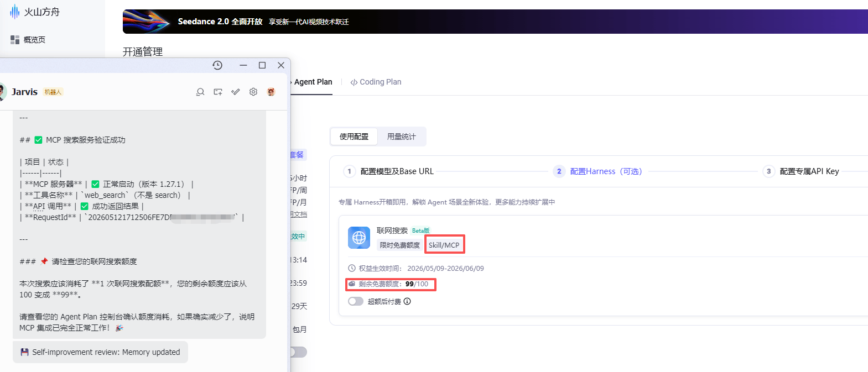Viewport: 868px width, 372px height.
Task: Click the 机器人 badge next to Jarvis
Action: (x=53, y=92)
